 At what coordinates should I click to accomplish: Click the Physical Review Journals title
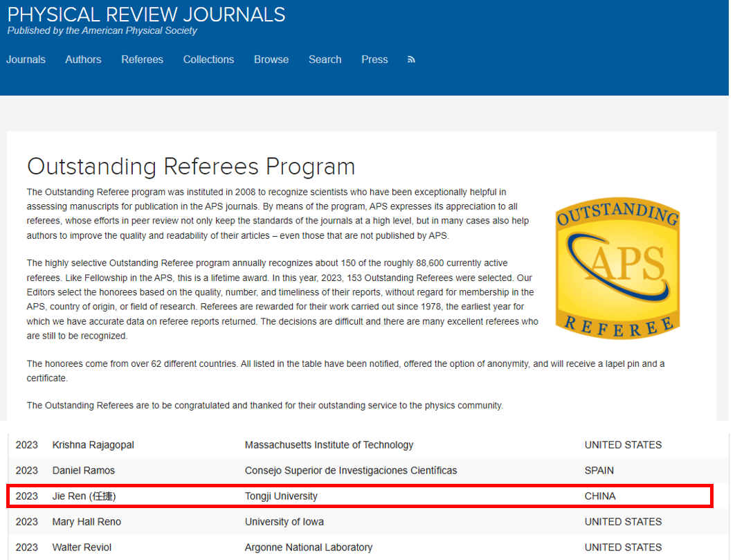click(x=146, y=15)
